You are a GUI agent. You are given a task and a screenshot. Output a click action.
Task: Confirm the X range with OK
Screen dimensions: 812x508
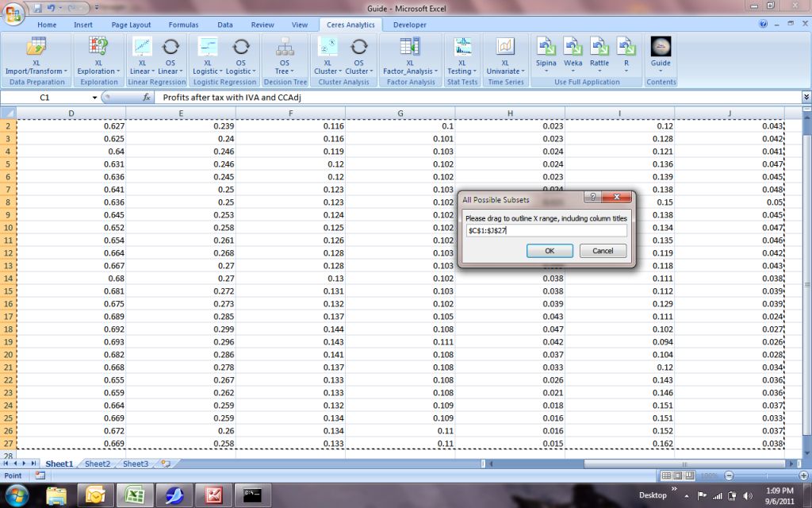[x=550, y=251]
